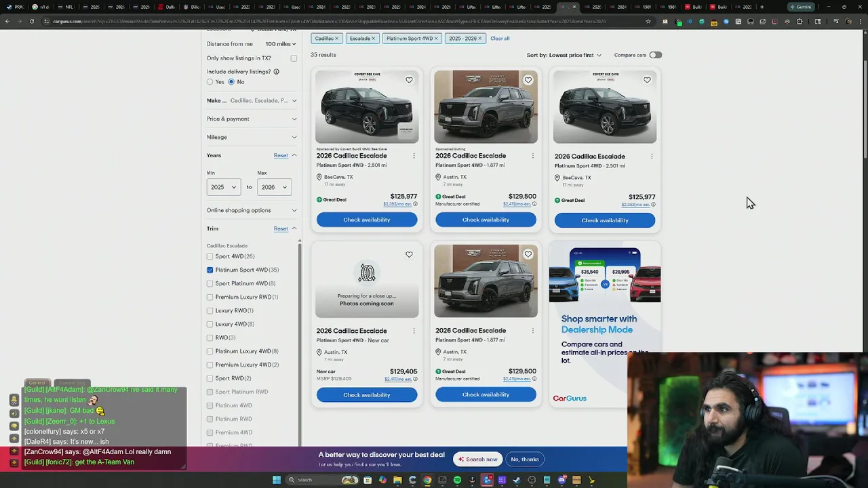
Task: Clear all active filters
Action: tap(500, 39)
